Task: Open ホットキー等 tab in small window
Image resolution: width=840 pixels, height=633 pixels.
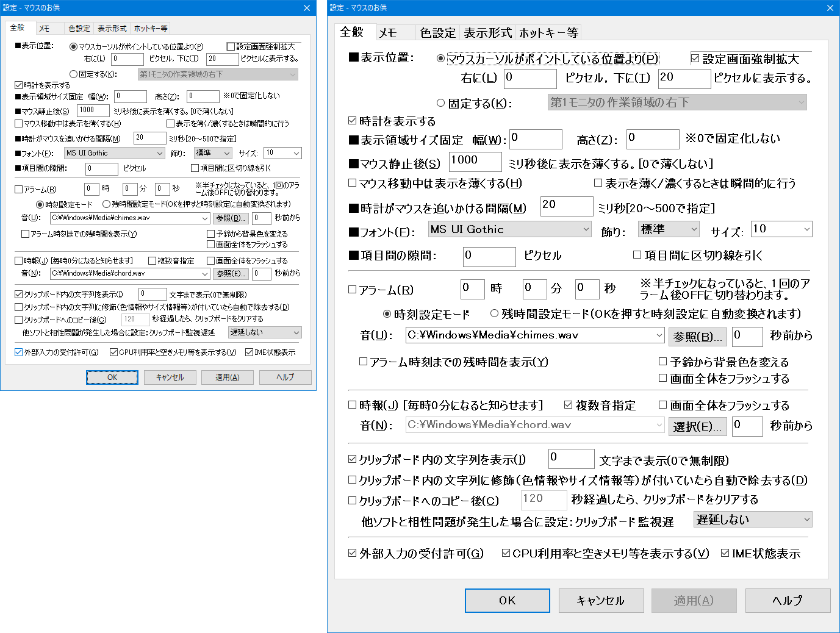Action: [x=151, y=29]
